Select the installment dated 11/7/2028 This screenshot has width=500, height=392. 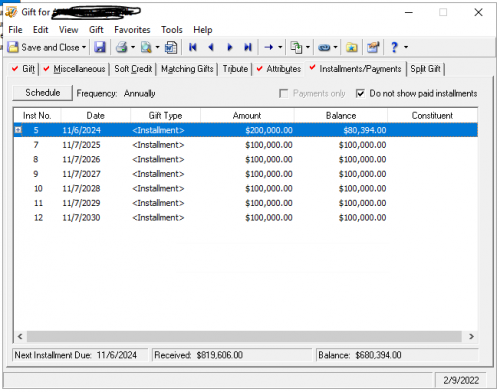coord(245,189)
